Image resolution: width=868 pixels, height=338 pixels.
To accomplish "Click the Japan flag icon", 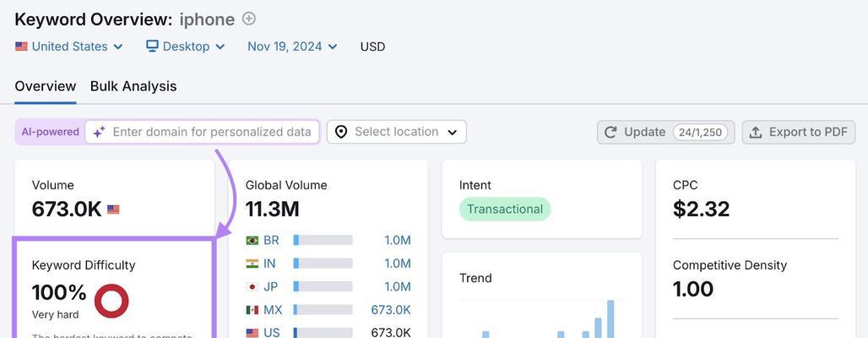I will [x=252, y=286].
